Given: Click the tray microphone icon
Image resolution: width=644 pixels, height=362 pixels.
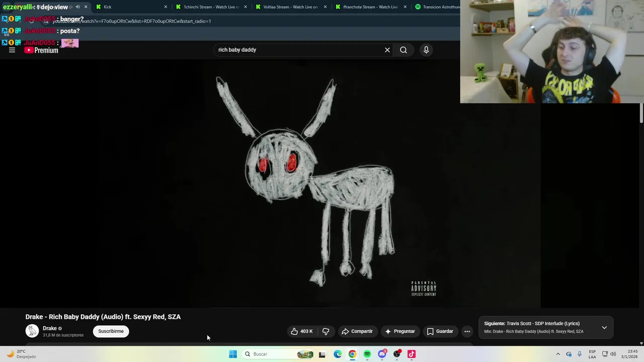Looking at the screenshot, I should (580, 354).
